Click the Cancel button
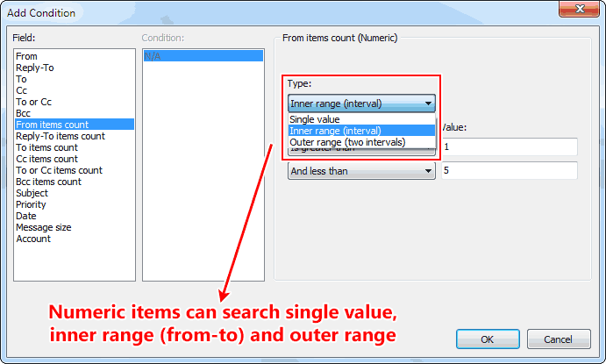The width and height of the screenshot is (606, 364). pos(559,339)
